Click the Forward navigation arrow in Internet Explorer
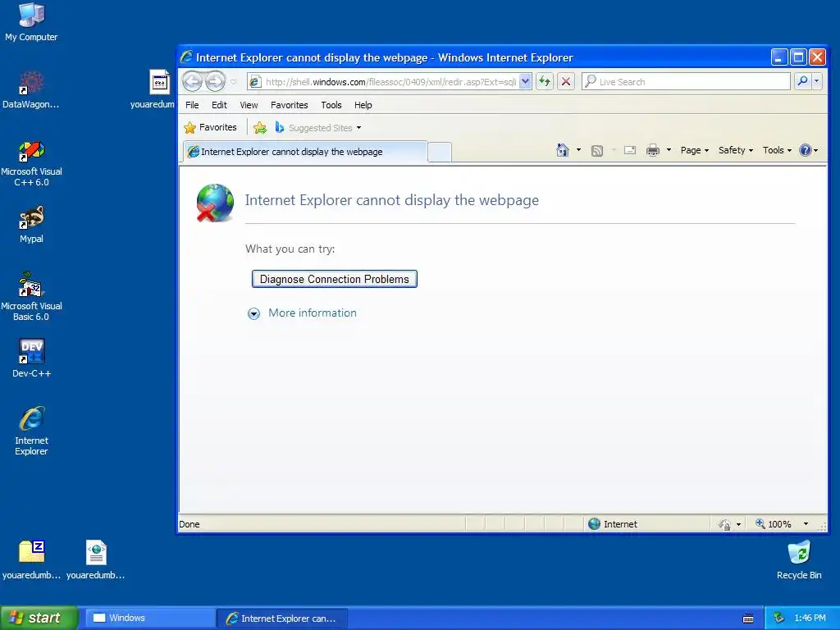The image size is (840, 630). (x=216, y=81)
